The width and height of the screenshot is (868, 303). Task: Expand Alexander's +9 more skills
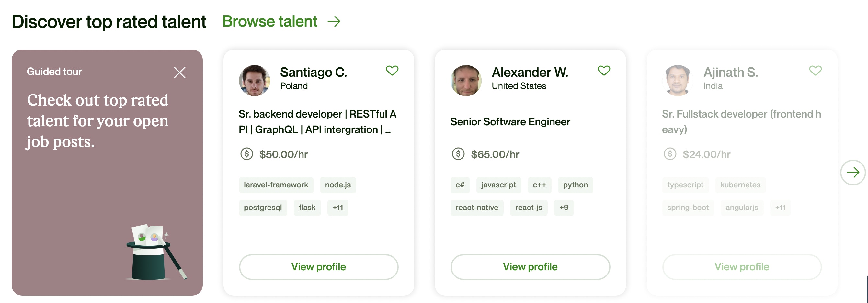click(564, 208)
